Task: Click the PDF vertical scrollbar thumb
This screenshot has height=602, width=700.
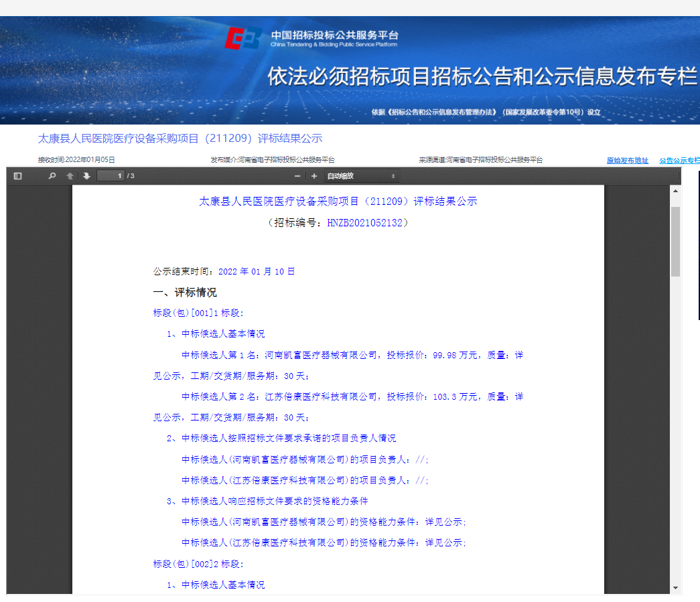Action: pyautogui.click(x=675, y=241)
